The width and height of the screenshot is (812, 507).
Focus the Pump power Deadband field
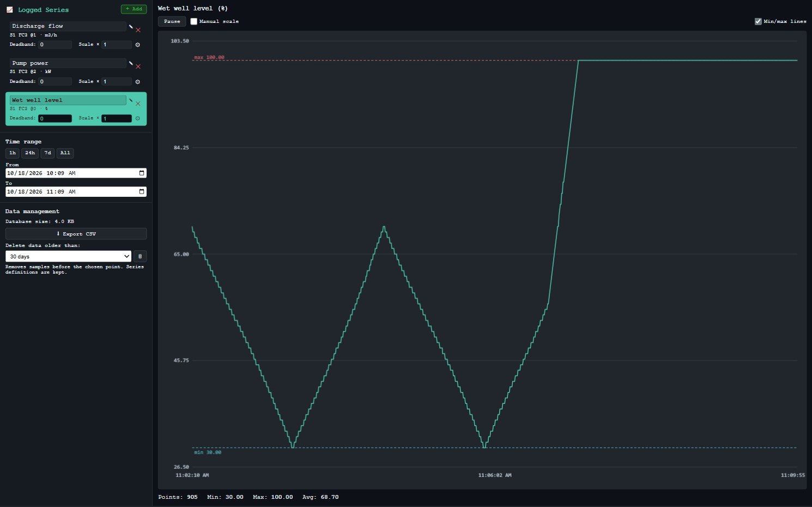tap(55, 82)
